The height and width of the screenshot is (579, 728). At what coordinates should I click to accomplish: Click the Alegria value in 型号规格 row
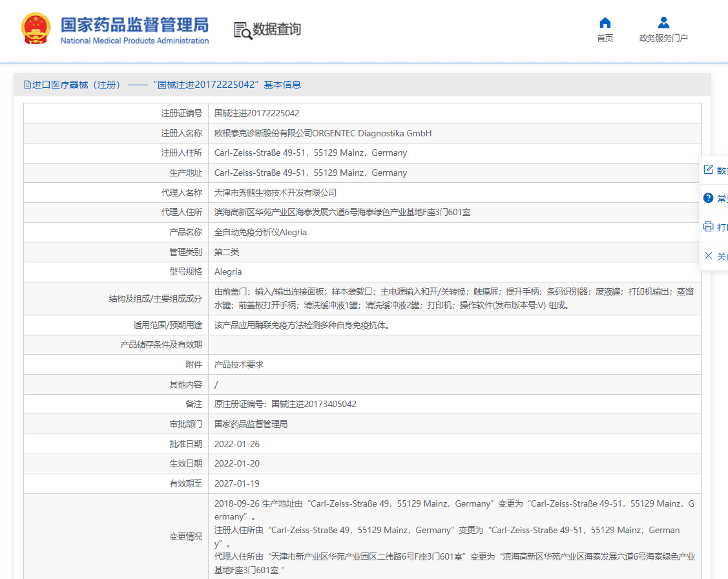point(228,271)
